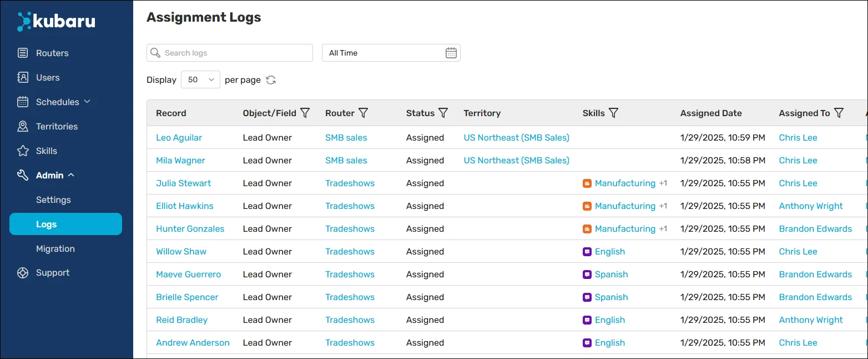Open the Andrew Anderson record
Image resolution: width=868 pixels, height=359 pixels.
click(x=193, y=343)
